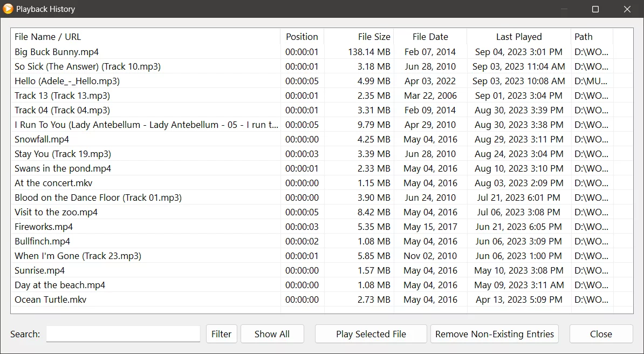The width and height of the screenshot is (644, 354).
Task: Click the 4.99 MB file size cell
Action: point(374,81)
